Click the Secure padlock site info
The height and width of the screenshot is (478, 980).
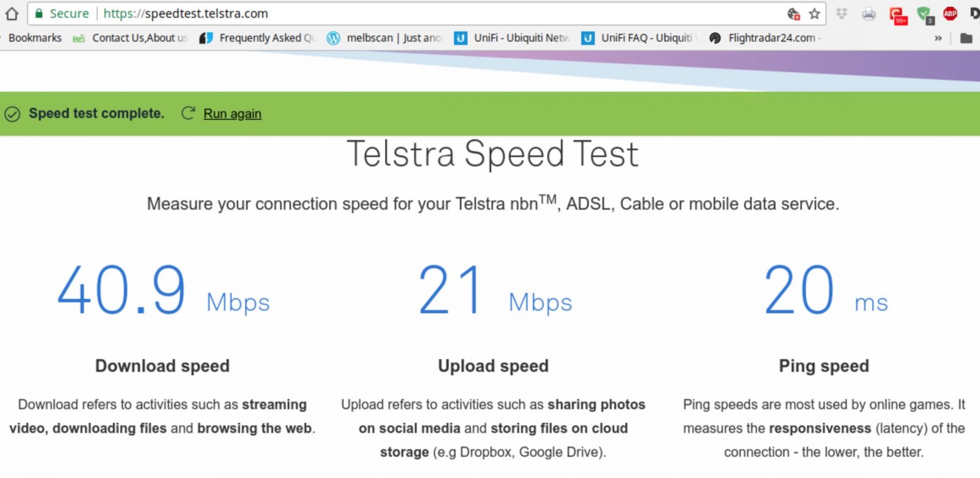pos(62,13)
